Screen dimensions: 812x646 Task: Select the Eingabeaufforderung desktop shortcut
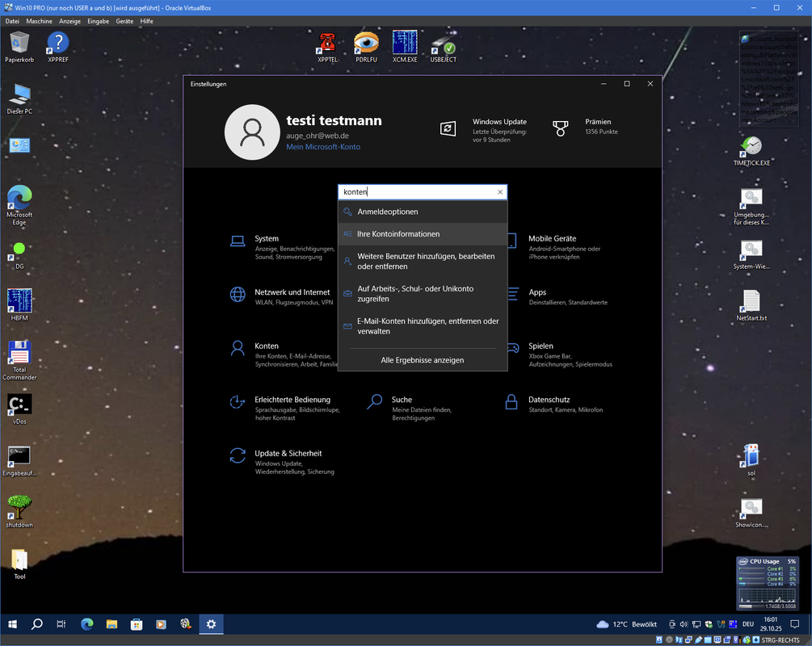pos(19,461)
